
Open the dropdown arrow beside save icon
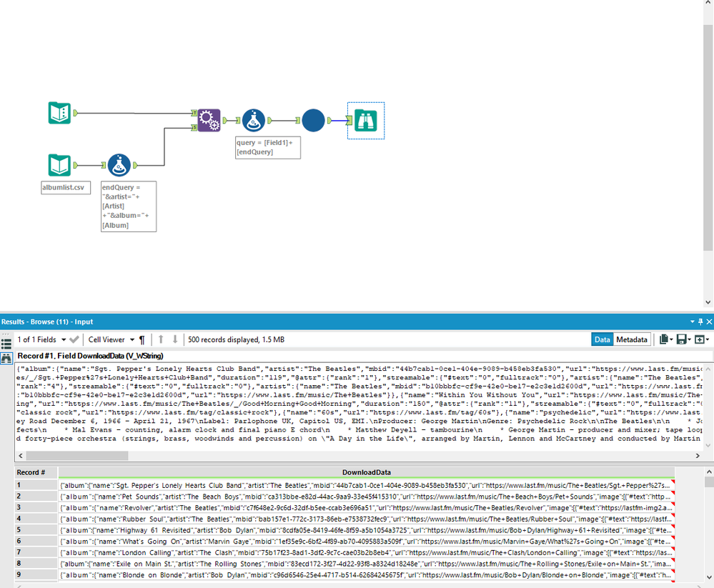tap(689, 339)
